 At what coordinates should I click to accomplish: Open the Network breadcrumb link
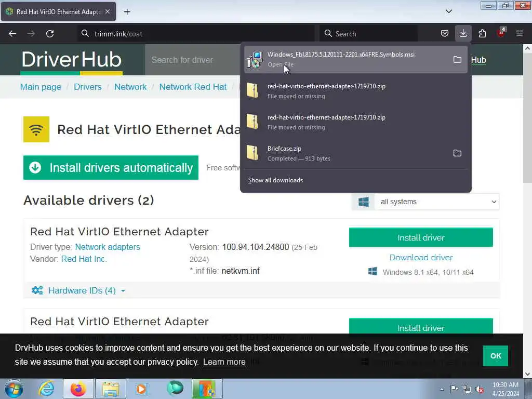(130, 87)
